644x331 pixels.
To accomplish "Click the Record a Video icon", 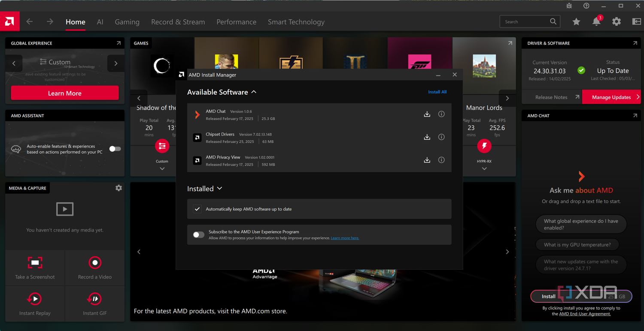I will pyautogui.click(x=94, y=263).
